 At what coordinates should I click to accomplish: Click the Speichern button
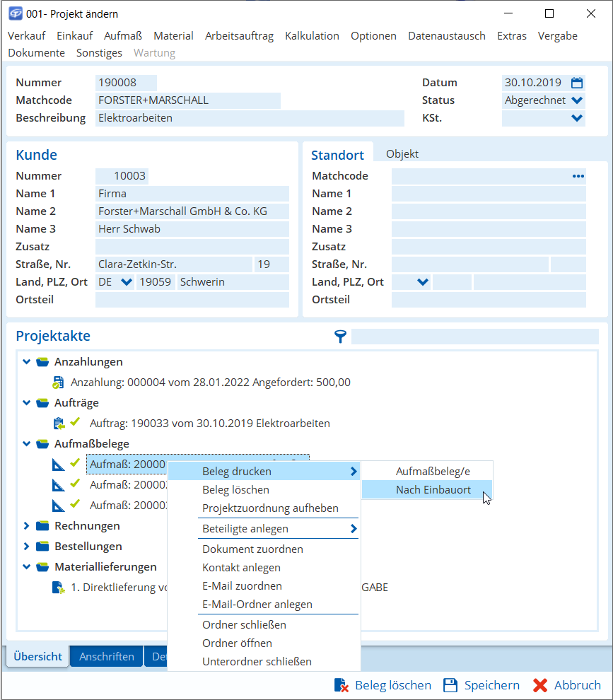tap(481, 685)
